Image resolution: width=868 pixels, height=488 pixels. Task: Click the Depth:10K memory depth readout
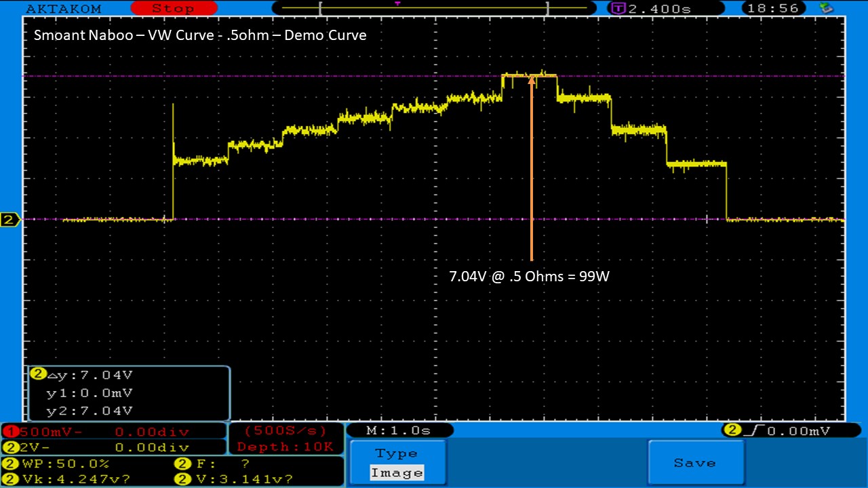285,447
